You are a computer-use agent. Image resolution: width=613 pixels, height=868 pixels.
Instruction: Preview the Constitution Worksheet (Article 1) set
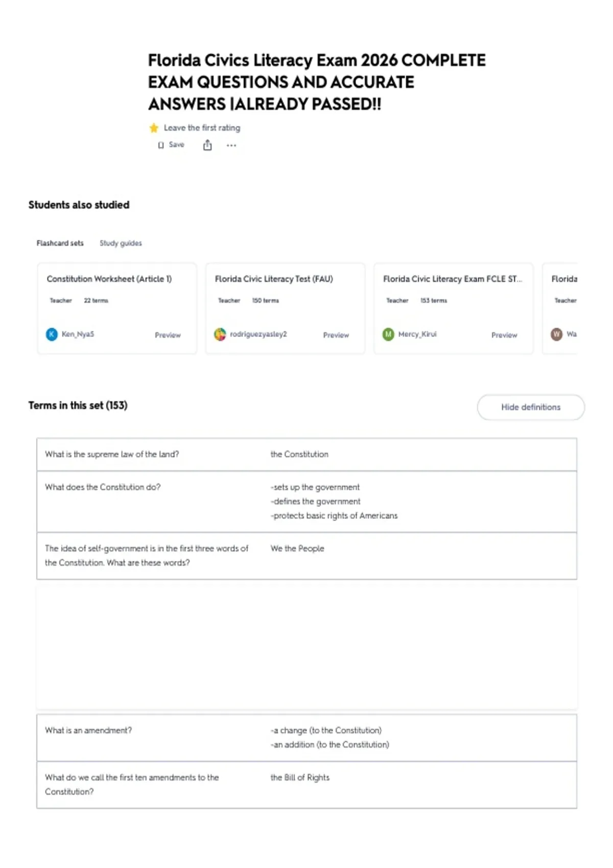tap(168, 335)
